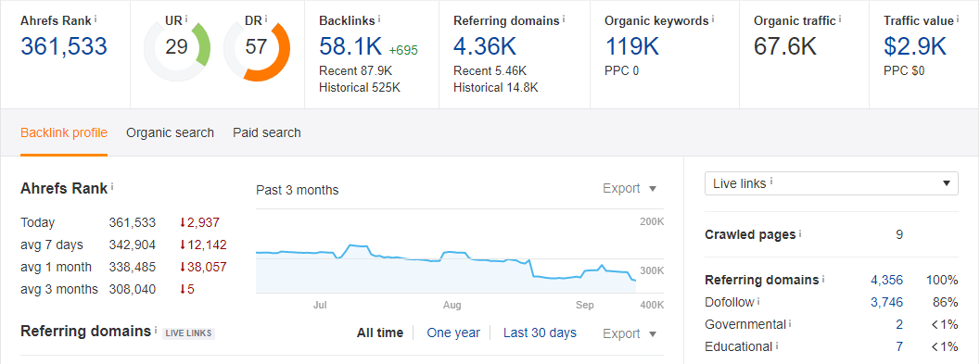Image resolution: width=980 pixels, height=364 pixels.
Task: Switch to the Paid search tab
Action: coord(267,132)
